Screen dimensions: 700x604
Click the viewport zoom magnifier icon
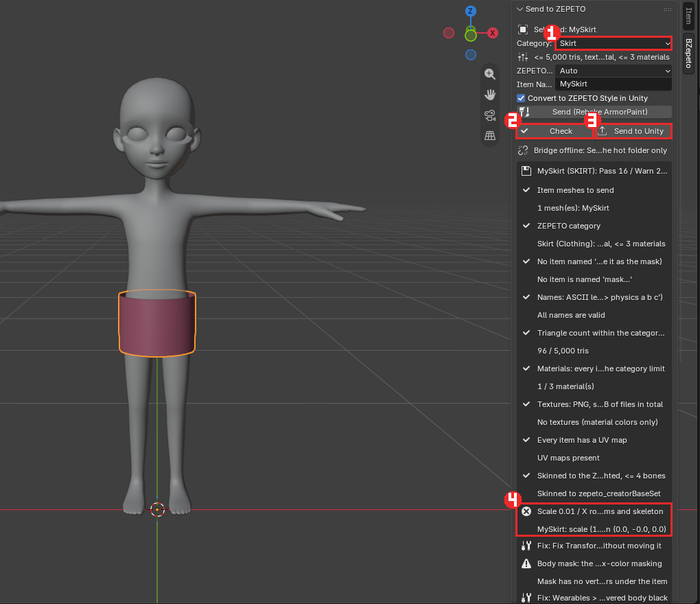[490, 74]
